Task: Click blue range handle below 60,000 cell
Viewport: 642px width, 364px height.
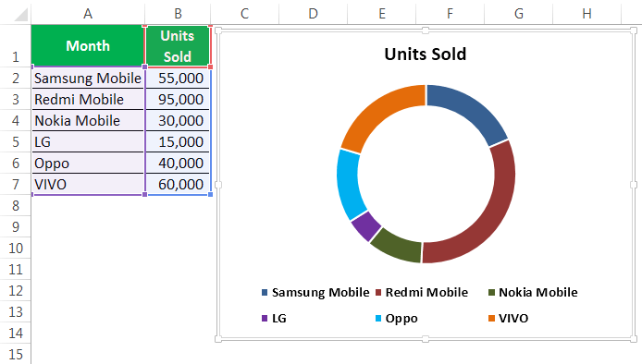Action: coord(210,195)
